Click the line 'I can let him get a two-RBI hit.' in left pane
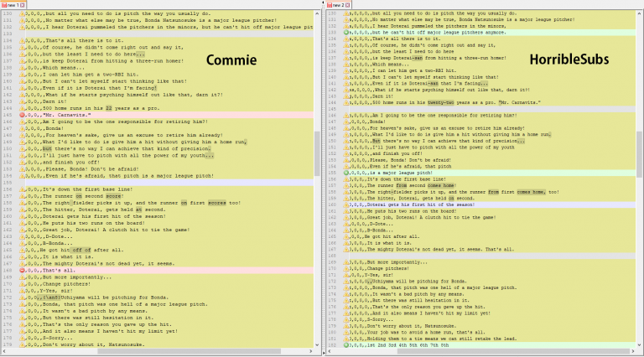The image size is (644, 357). coord(91,75)
